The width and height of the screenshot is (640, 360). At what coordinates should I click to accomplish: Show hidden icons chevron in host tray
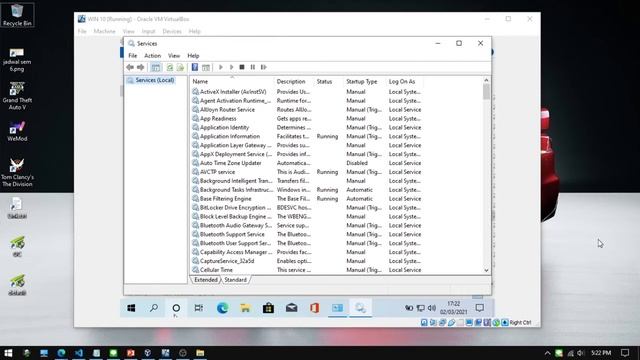click(547, 353)
